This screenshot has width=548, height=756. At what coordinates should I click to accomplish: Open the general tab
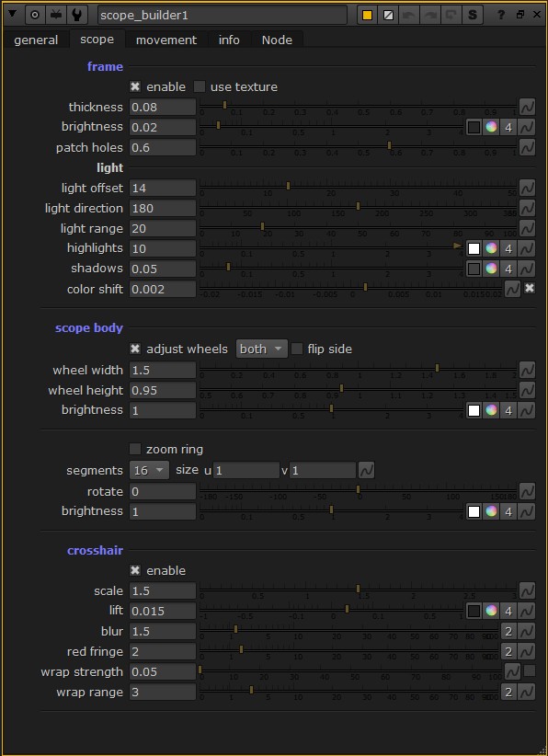36,40
